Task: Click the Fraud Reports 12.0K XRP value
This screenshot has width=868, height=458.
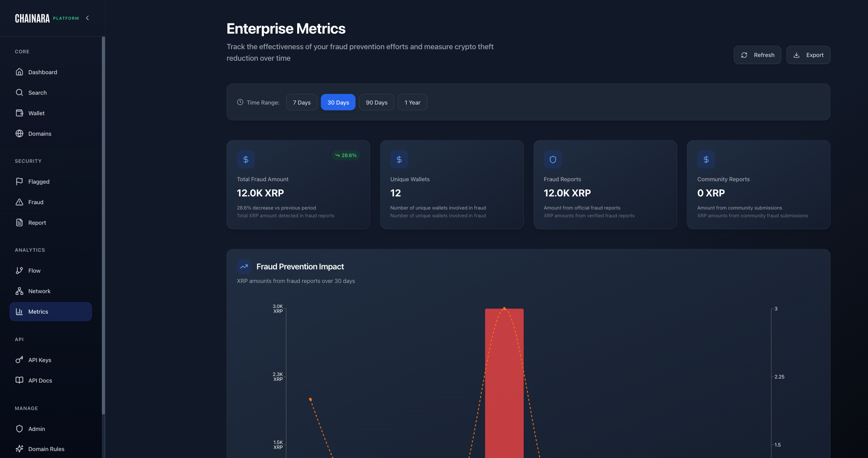Action: pyautogui.click(x=567, y=193)
